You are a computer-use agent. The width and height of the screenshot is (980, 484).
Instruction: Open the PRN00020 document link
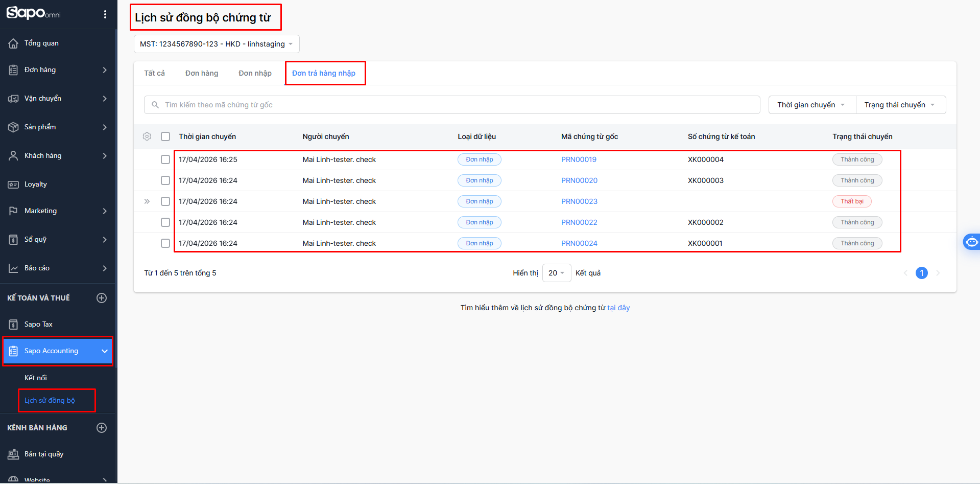tap(579, 180)
